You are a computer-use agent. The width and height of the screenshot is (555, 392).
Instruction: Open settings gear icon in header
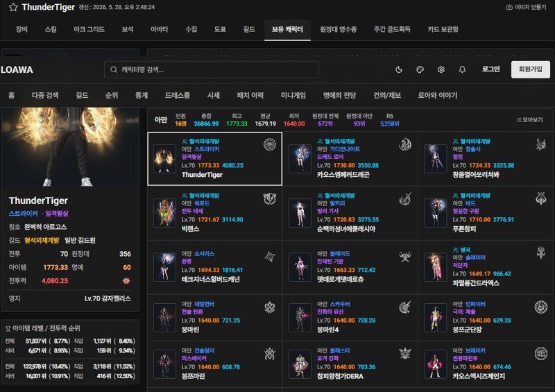[441, 69]
